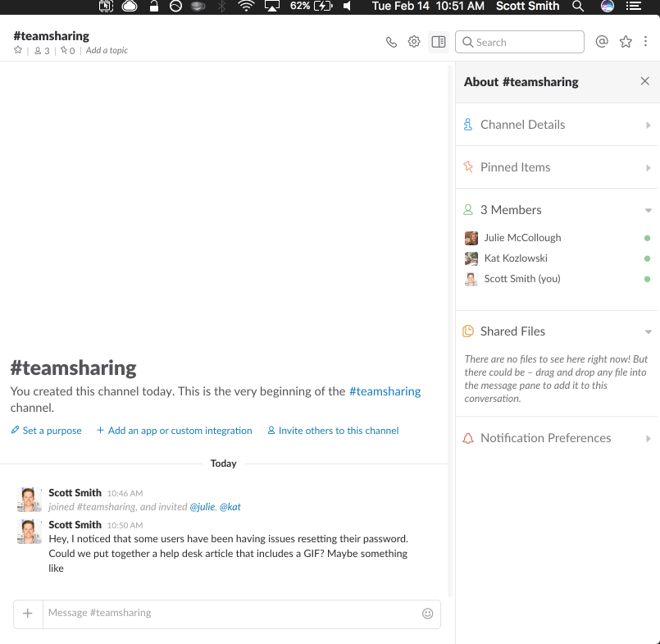Click the plus attach button in message box
This screenshot has height=644, width=660.
pyautogui.click(x=28, y=614)
